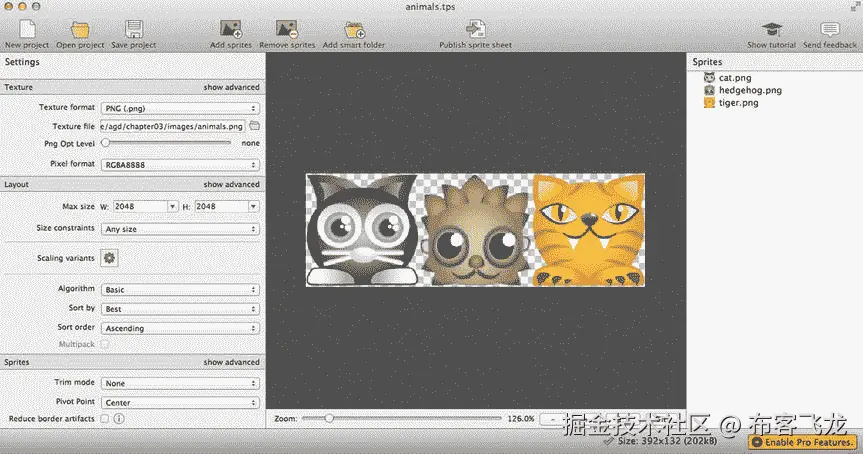
Task: Click into the Texture file path field
Action: tap(172, 126)
